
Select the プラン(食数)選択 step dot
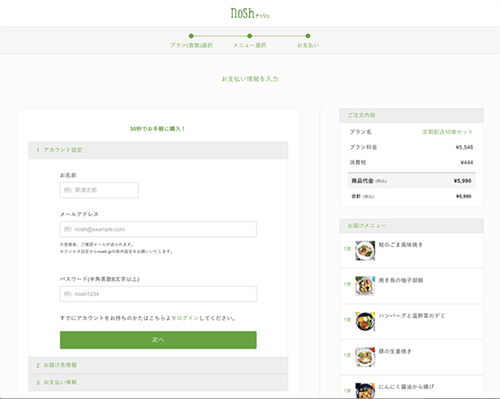(191, 36)
